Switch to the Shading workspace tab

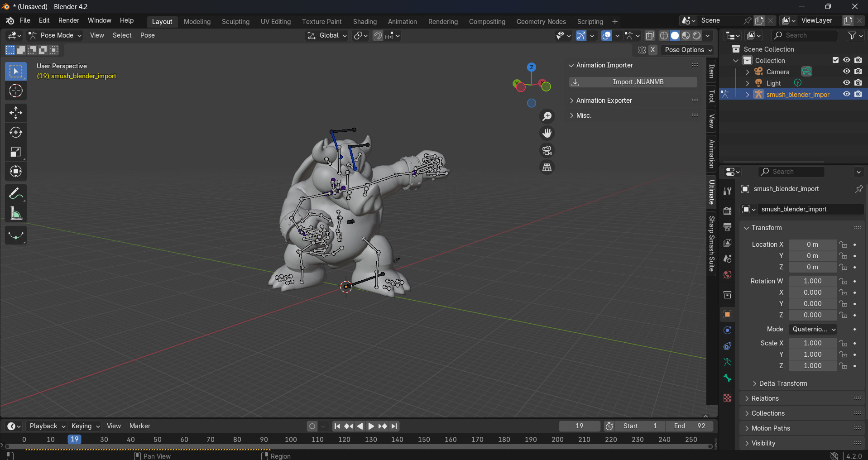click(x=364, y=21)
